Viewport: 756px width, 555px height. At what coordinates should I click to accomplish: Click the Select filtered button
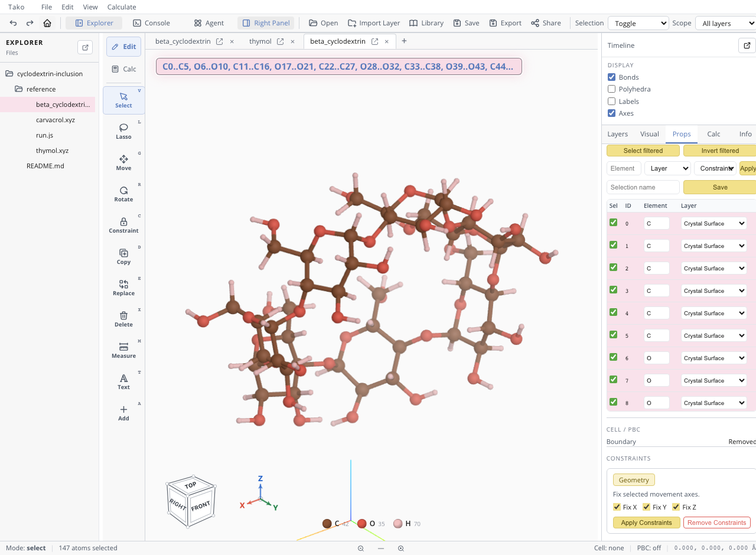[x=643, y=151]
